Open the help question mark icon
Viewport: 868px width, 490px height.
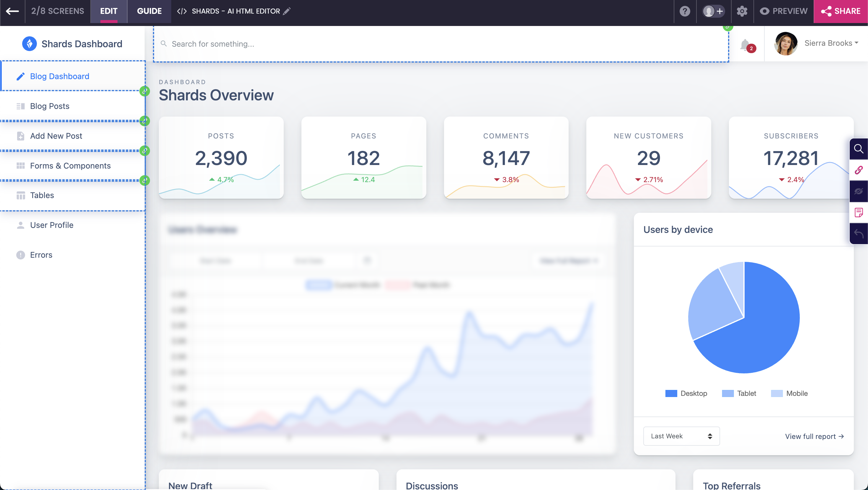[685, 11]
